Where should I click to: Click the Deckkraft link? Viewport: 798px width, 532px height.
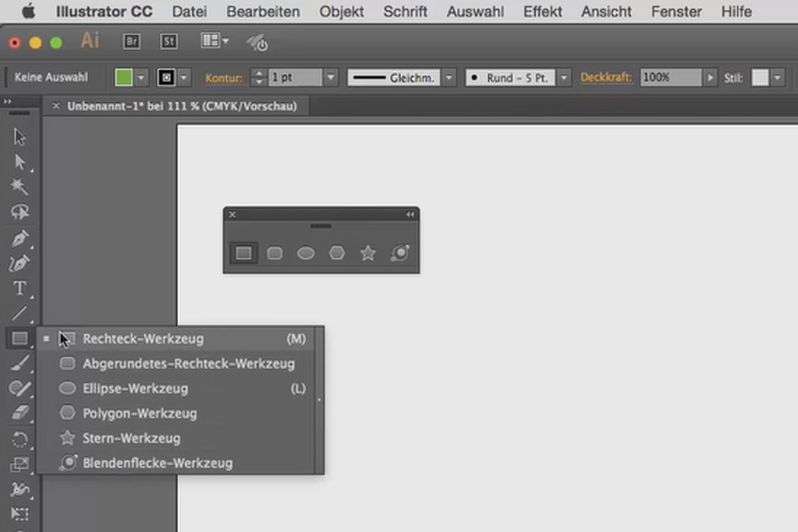point(606,77)
